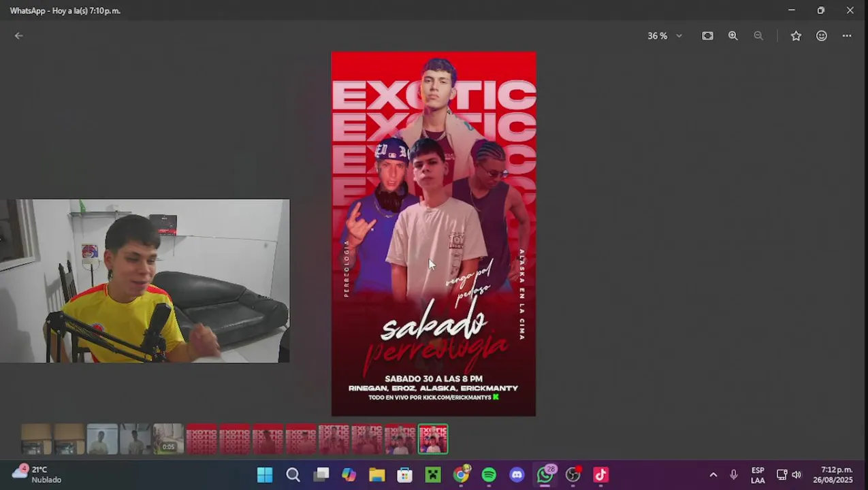Open Task View from the taskbar

click(x=321, y=474)
